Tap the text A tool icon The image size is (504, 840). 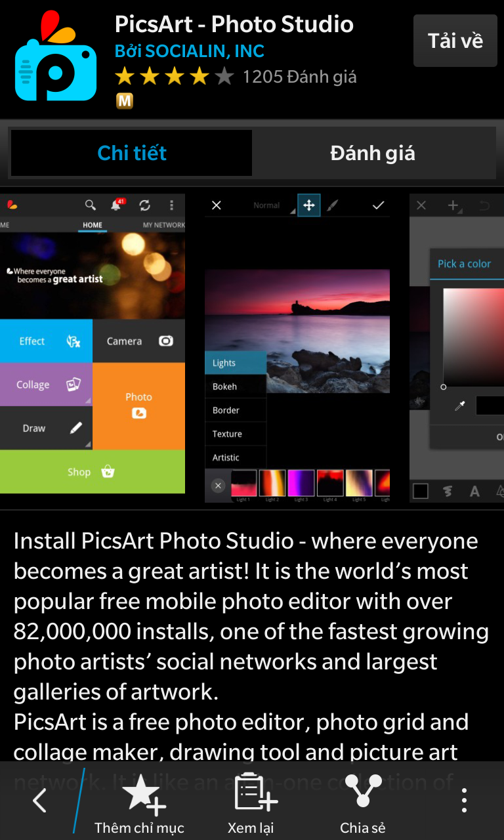pos(474,491)
